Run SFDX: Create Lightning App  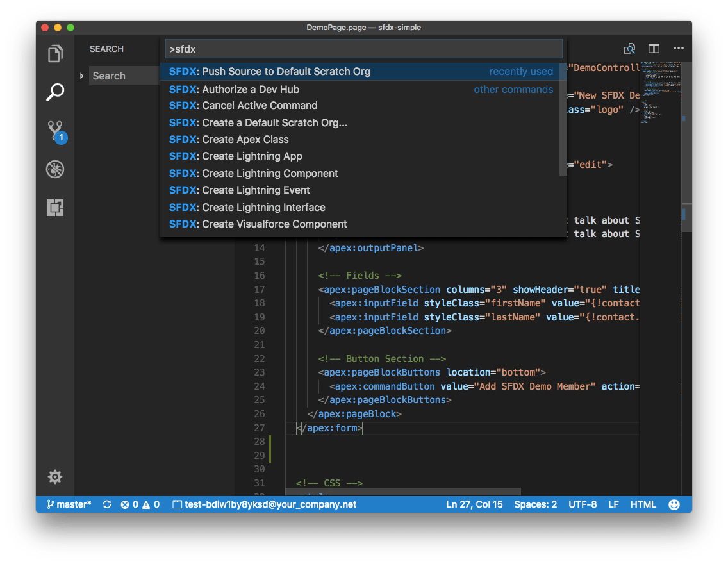tap(360, 156)
